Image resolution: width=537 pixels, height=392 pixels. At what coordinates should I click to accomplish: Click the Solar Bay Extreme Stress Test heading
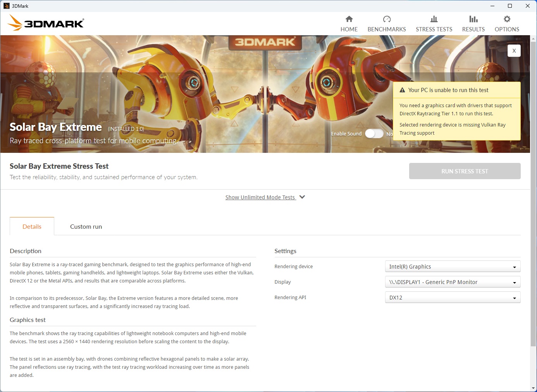tap(59, 166)
